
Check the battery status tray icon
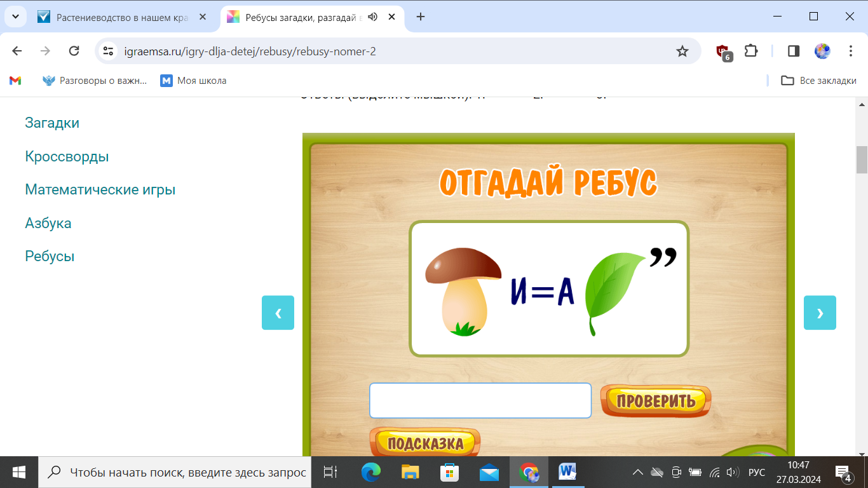(x=695, y=472)
